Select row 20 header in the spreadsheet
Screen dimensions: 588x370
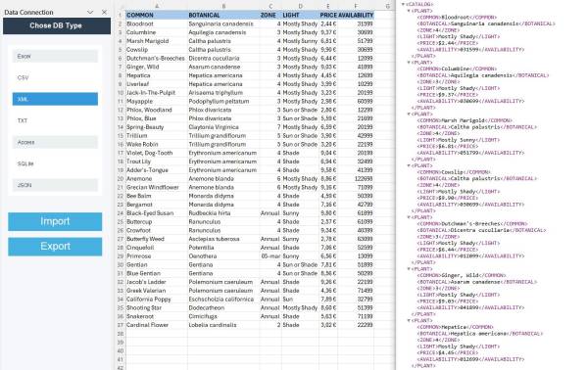(x=121, y=178)
